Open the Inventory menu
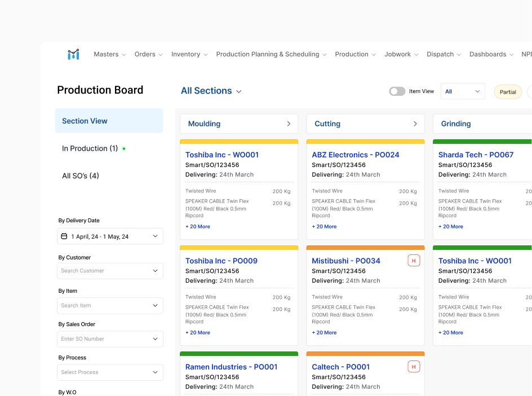 point(189,55)
